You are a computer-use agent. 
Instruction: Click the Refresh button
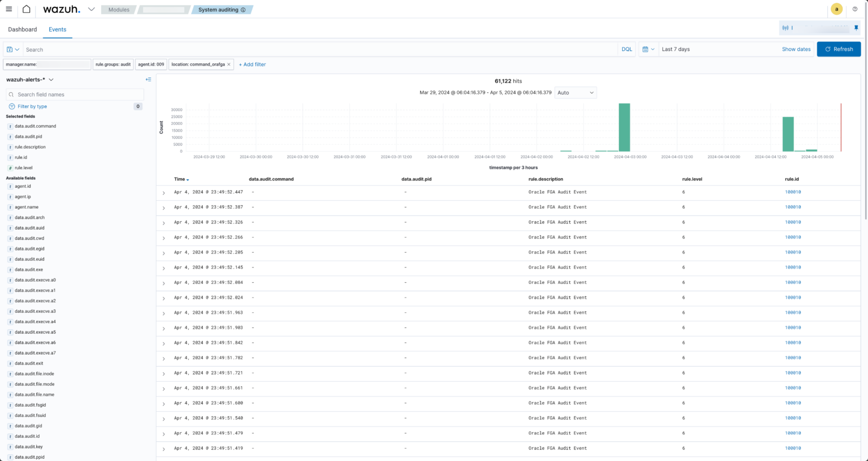pyautogui.click(x=839, y=49)
